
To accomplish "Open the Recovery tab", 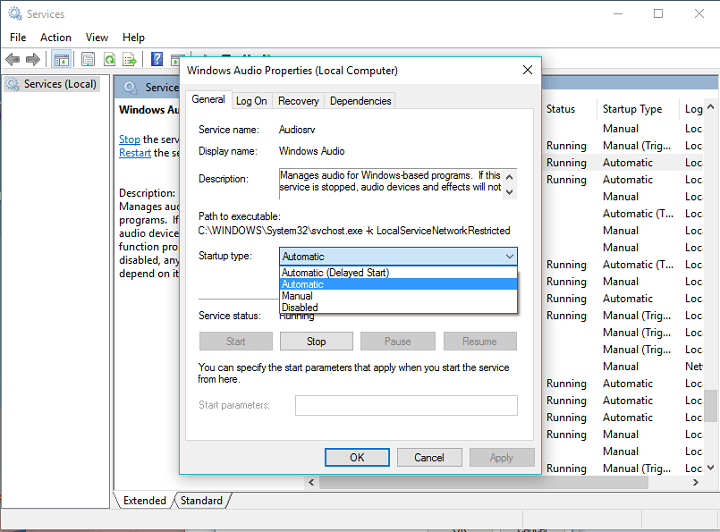I will pyautogui.click(x=298, y=101).
